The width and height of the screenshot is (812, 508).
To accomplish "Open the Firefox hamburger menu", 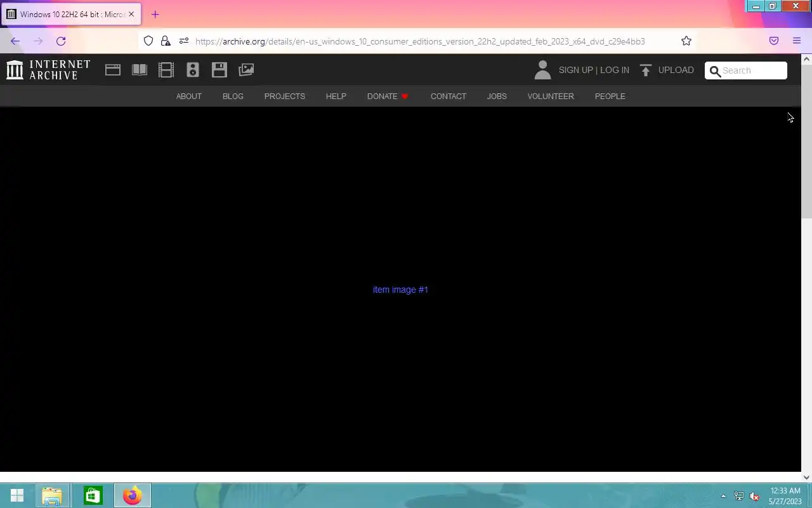I will pos(797,41).
